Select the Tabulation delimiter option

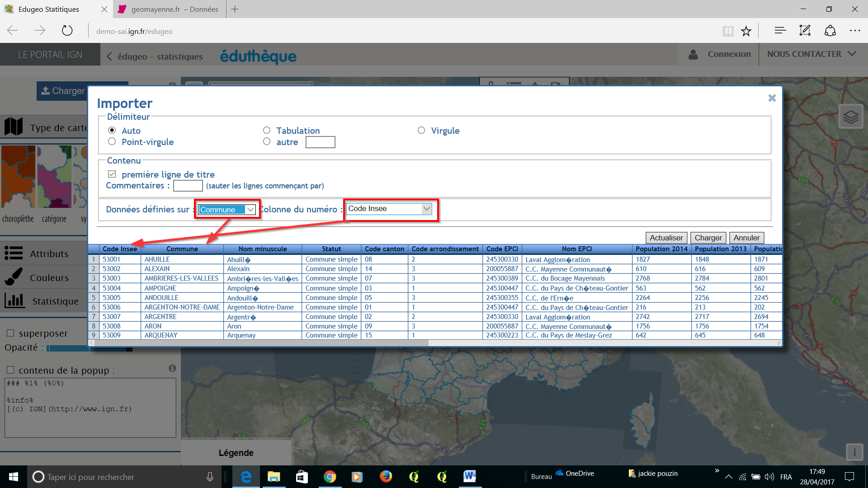(x=267, y=131)
